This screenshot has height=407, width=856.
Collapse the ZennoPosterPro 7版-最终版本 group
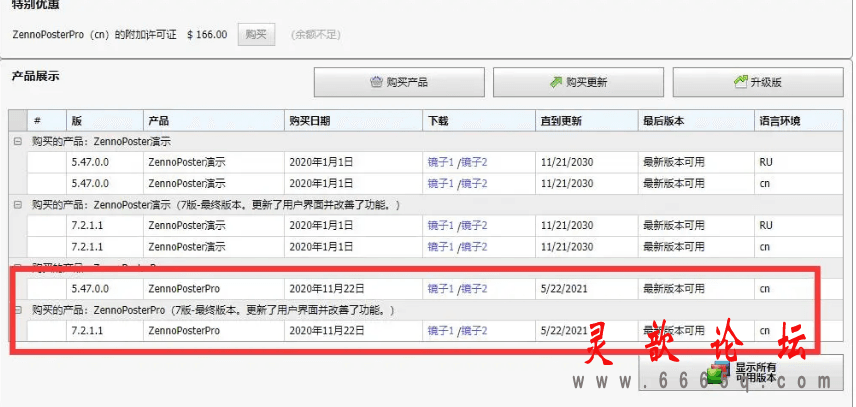(17, 310)
